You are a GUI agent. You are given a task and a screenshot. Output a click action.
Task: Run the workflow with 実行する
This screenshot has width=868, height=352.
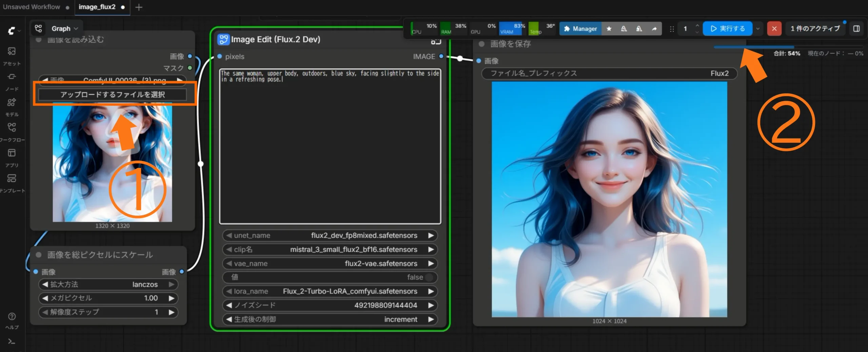pos(728,29)
